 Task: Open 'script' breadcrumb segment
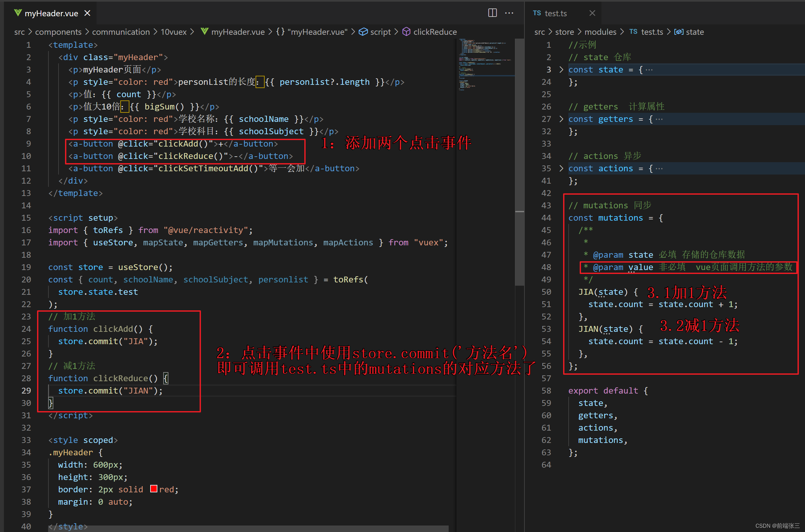[x=380, y=32]
